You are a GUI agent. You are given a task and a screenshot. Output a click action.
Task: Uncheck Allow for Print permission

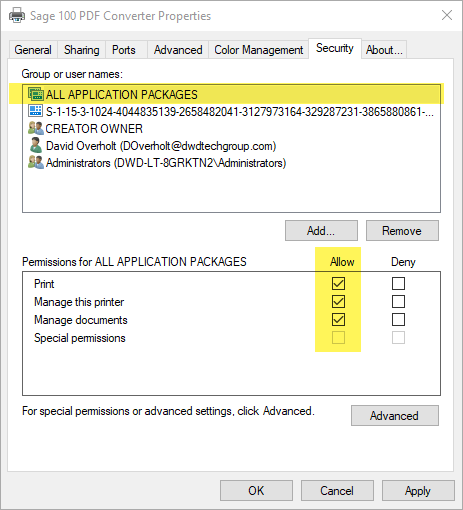(338, 284)
